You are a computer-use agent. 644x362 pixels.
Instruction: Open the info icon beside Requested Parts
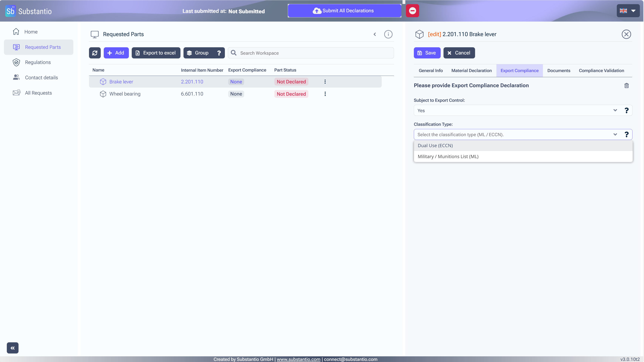pyautogui.click(x=388, y=34)
